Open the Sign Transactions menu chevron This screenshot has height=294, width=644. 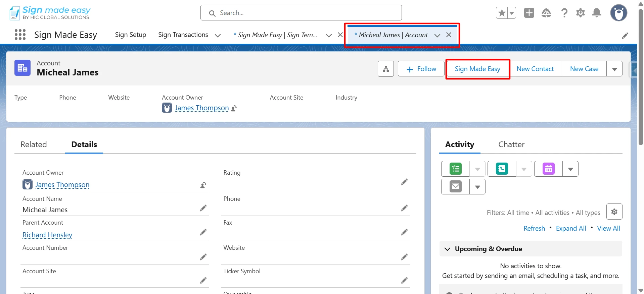218,35
